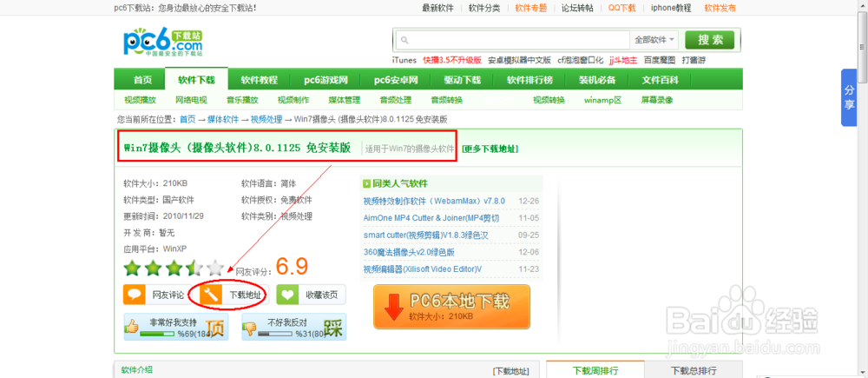Click the thumbs-up support icon

[x=132, y=327]
